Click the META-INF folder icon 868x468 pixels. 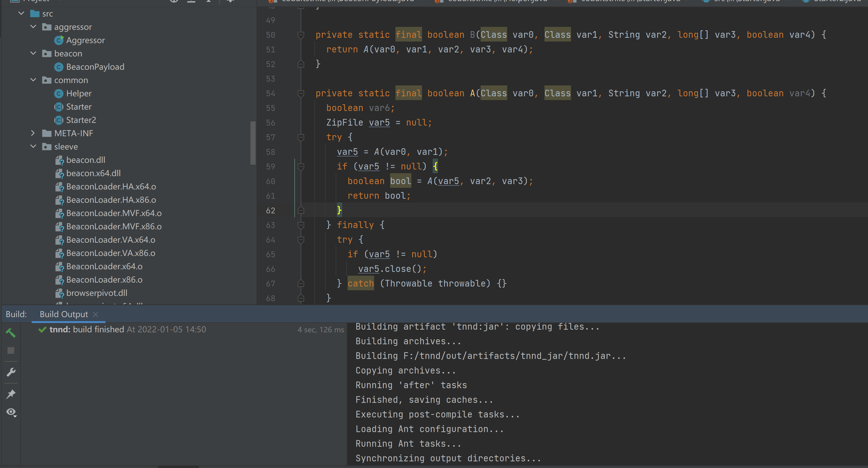47,133
